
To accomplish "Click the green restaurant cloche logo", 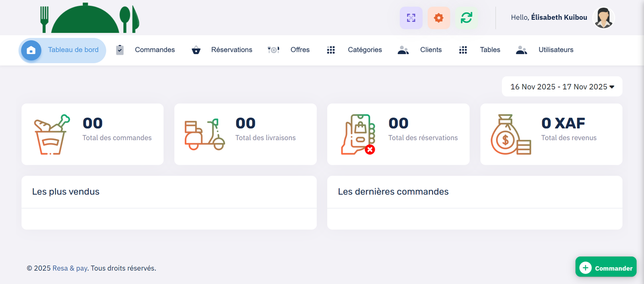I will pos(89,19).
